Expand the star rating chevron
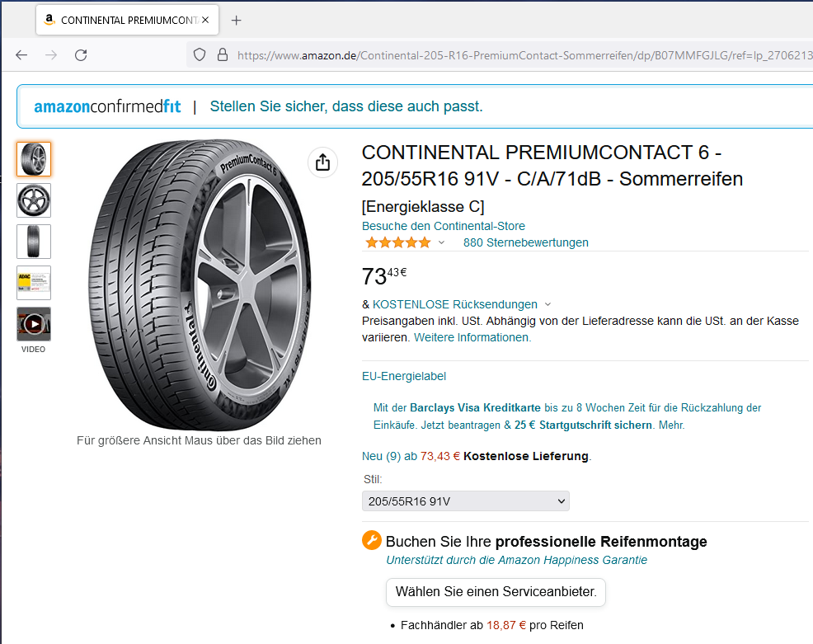 coord(441,242)
